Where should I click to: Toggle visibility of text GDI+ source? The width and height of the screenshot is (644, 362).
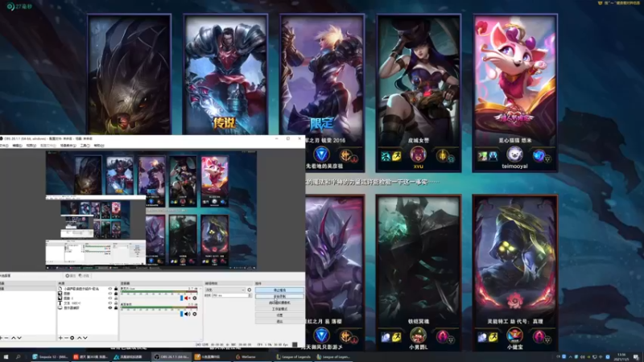pyautogui.click(x=110, y=303)
